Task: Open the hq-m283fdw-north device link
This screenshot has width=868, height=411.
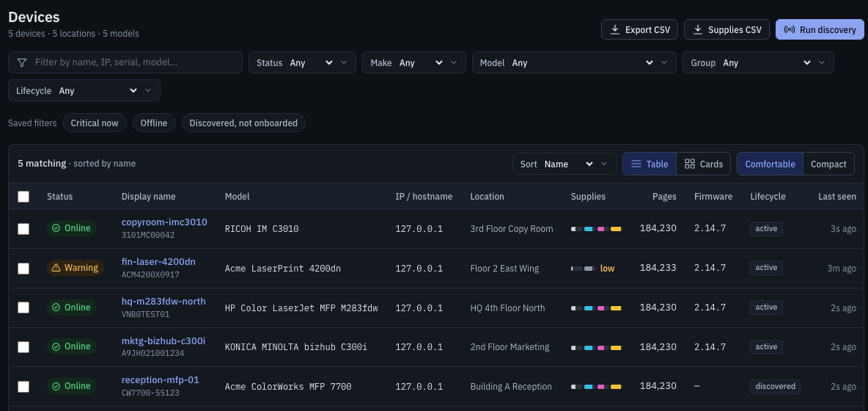Action: point(163,302)
